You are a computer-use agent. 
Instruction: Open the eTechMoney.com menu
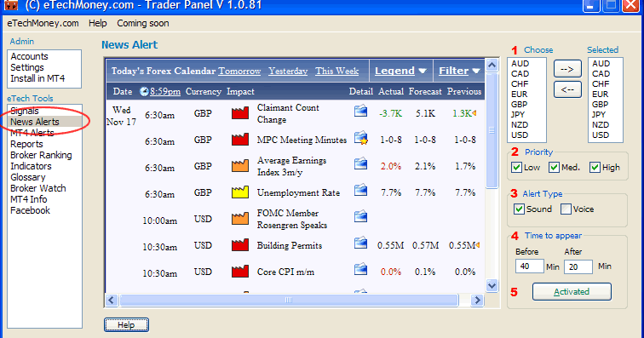click(43, 23)
